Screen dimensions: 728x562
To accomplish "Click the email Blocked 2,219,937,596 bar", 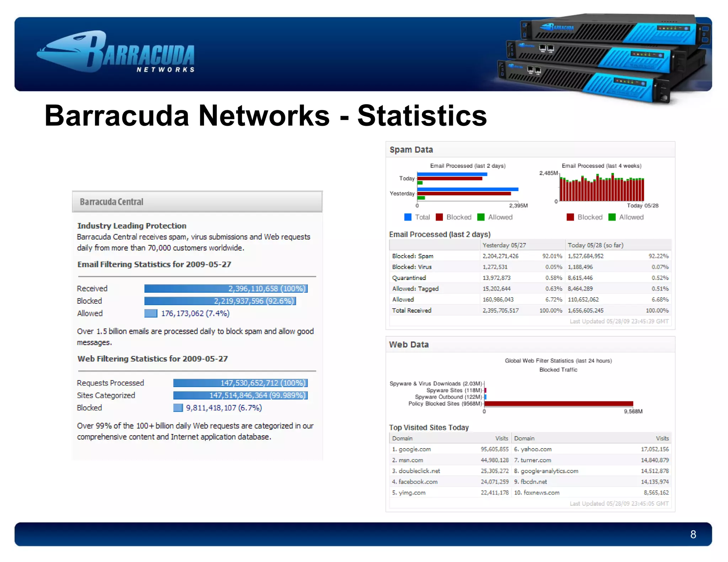I will click(220, 301).
